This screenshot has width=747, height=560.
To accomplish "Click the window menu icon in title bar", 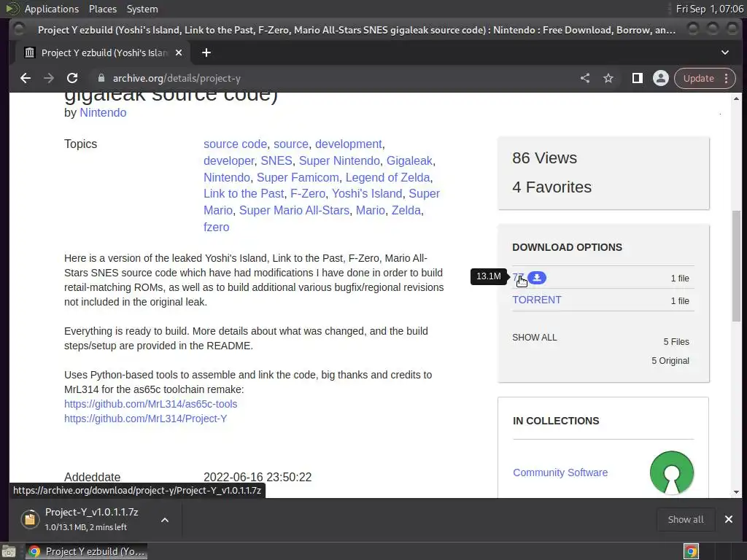I will pyautogui.click(x=18, y=29).
